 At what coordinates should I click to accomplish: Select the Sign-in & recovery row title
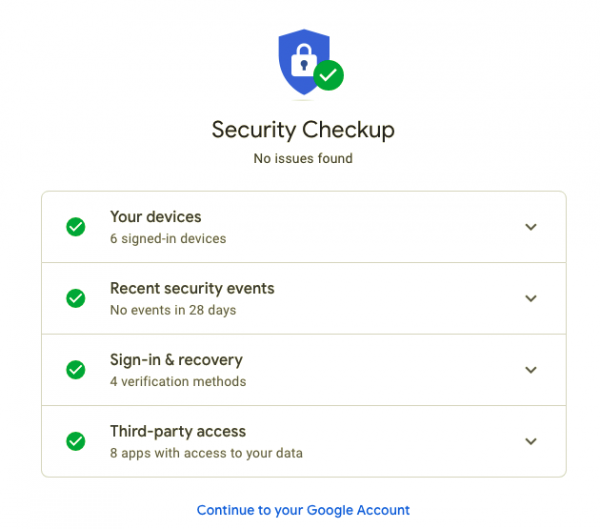pyautogui.click(x=176, y=360)
